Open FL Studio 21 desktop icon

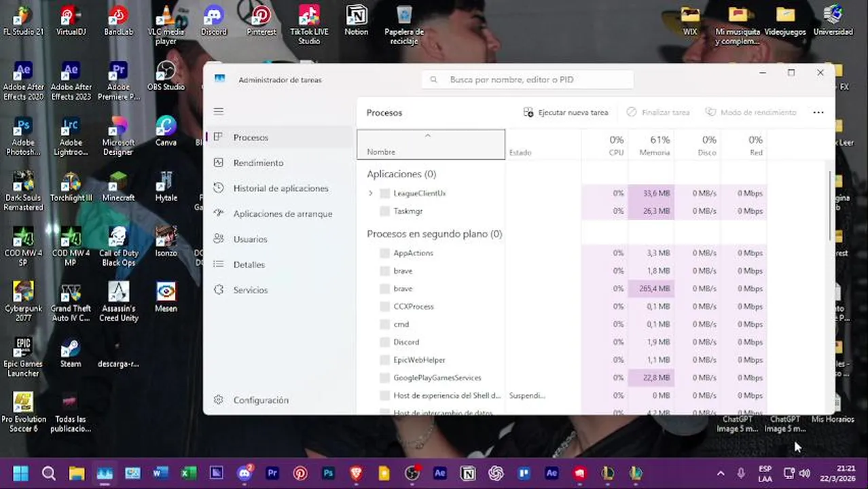coord(23,21)
